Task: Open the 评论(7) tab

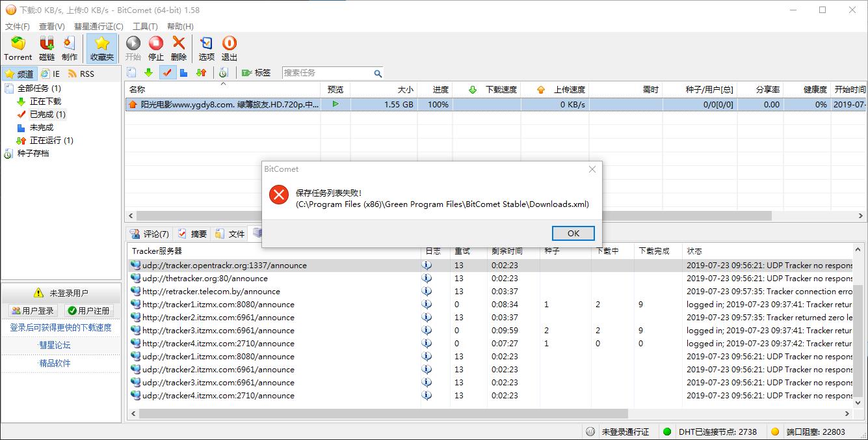Action: coord(150,234)
